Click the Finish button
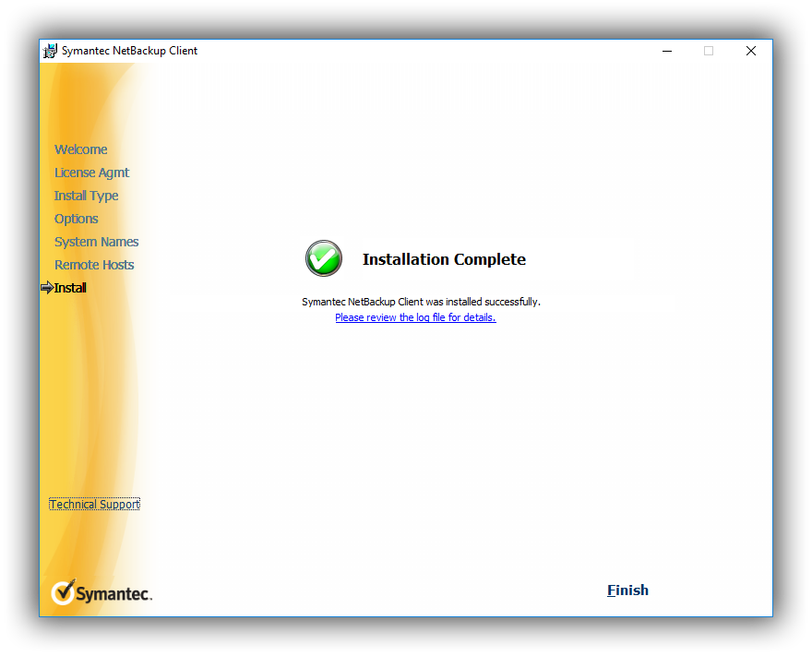 tap(627, 590)
